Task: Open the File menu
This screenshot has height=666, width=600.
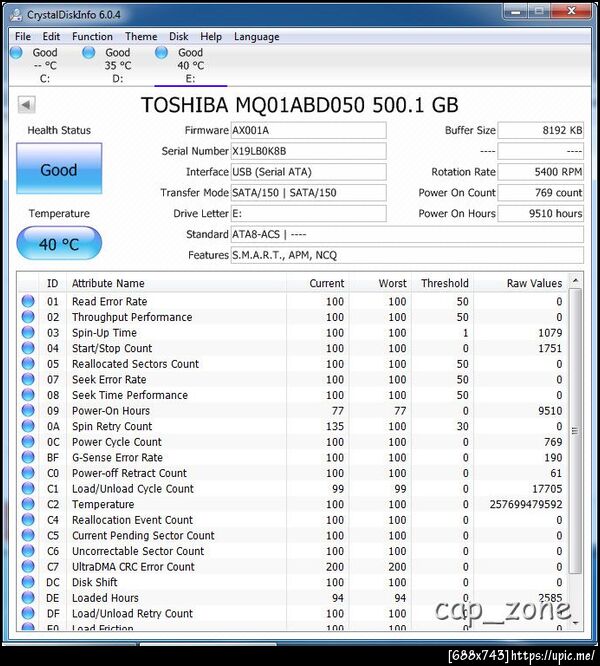Action: pyautogui.click(x=23, y=37)
